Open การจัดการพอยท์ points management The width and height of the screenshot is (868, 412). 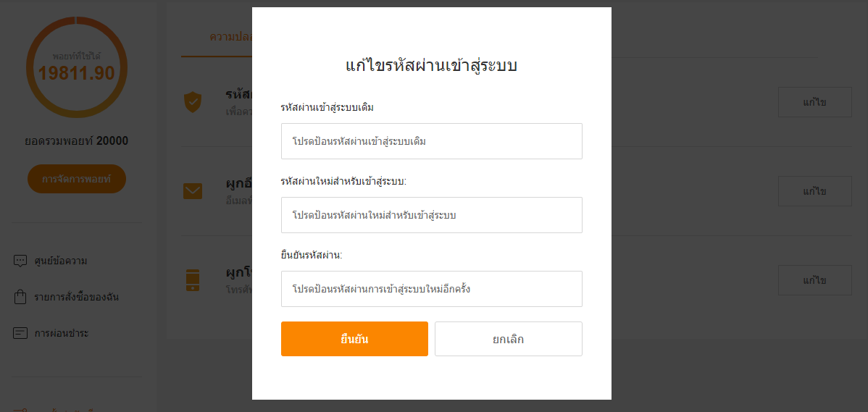(77, 179)
